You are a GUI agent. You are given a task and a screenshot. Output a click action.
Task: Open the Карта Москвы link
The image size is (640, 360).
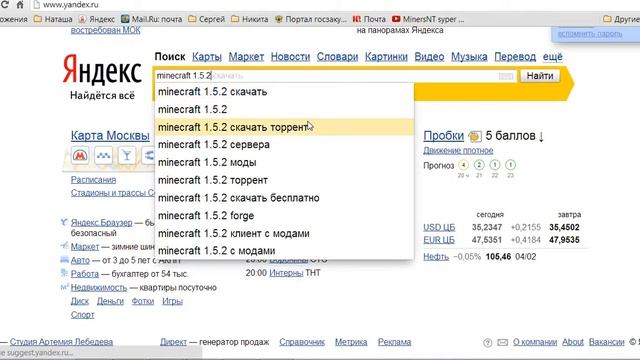click(110, 136)
